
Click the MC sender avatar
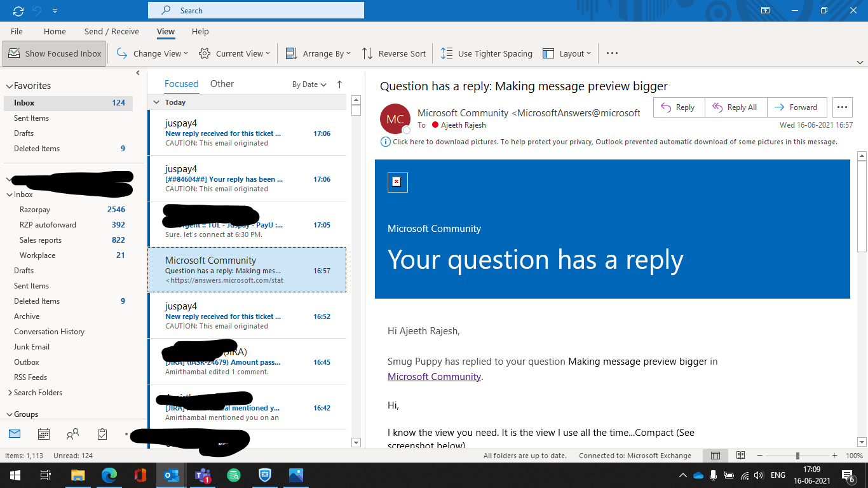[x=395, y=119]
